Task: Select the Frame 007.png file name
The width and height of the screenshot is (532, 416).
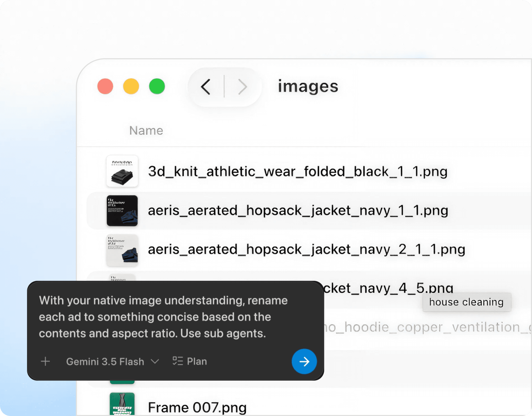Action: (x=197, y=407)
